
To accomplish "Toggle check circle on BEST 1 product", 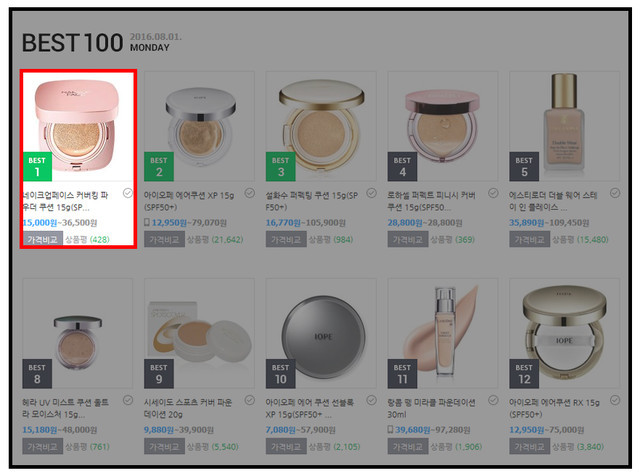I will pos(128,193).
